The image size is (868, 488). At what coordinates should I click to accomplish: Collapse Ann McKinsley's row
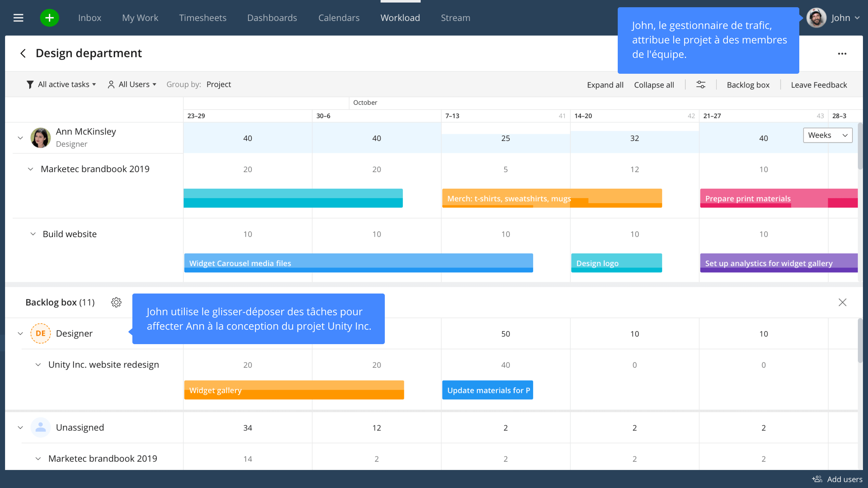pos(20,138)
